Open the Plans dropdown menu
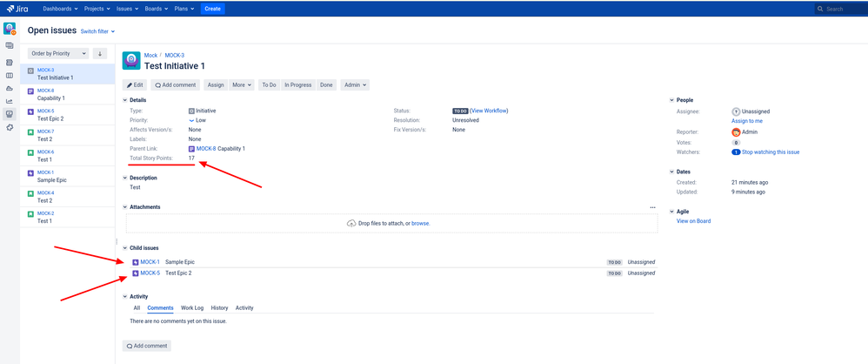This screenshot has height=364, width=868. 184,9
